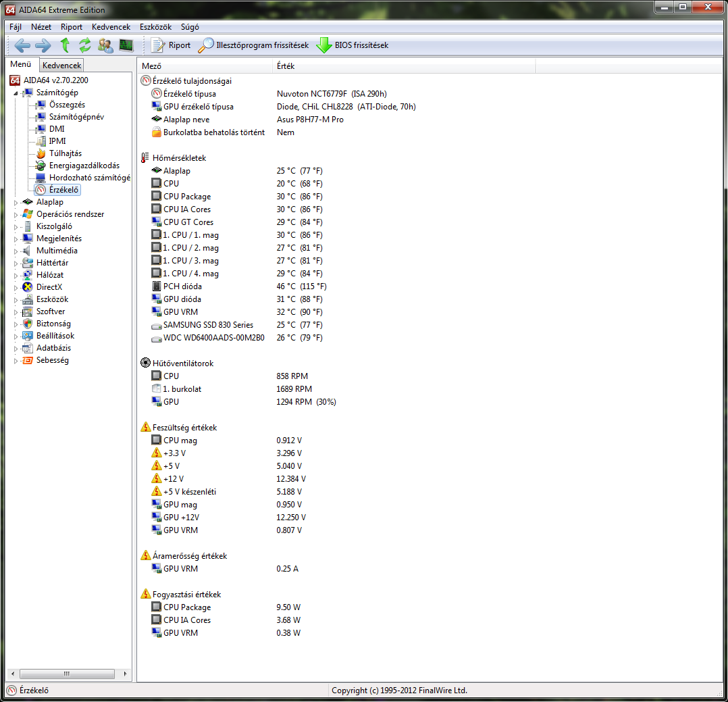This screenshot has width=728, height=702.
Task: Click the users icon in the toolbar
Action: 105,45
